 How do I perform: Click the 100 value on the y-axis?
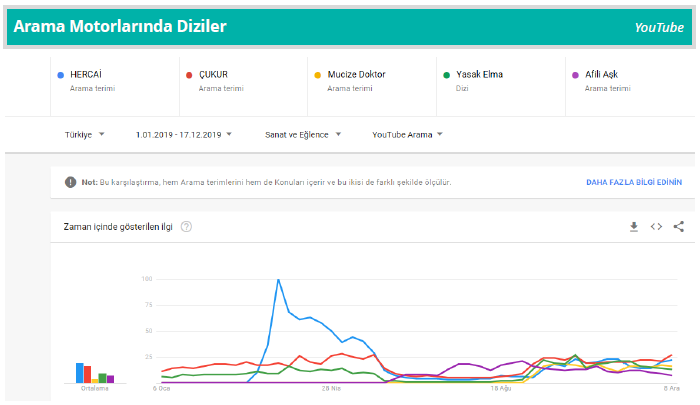point(147,279)
